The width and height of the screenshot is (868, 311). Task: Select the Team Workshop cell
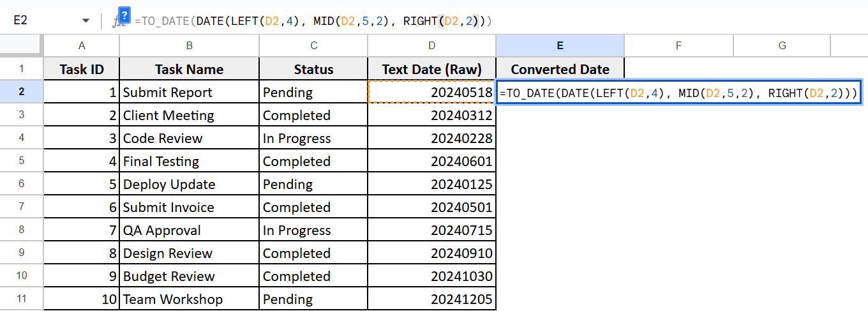click(190, 299)
